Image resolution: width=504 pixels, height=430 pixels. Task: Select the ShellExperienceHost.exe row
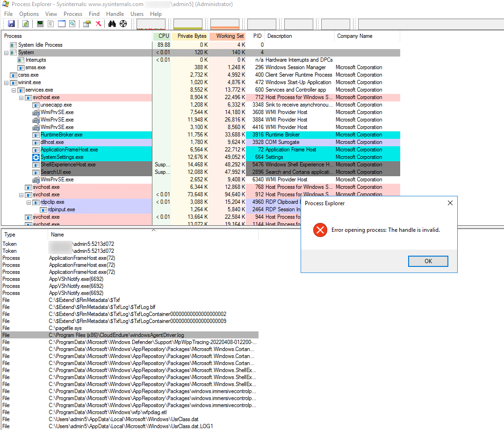click(x=201, y=165)
